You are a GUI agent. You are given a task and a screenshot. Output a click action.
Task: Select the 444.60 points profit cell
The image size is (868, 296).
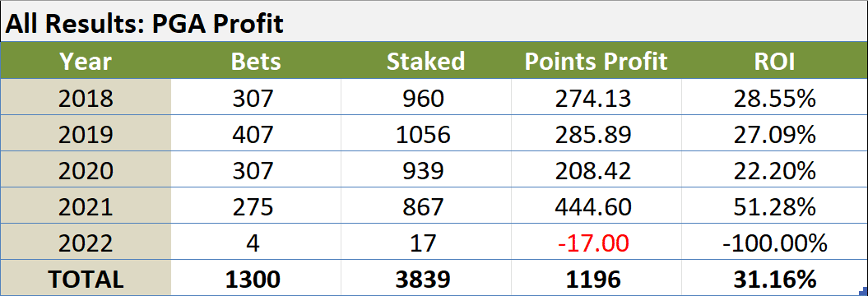596,207
